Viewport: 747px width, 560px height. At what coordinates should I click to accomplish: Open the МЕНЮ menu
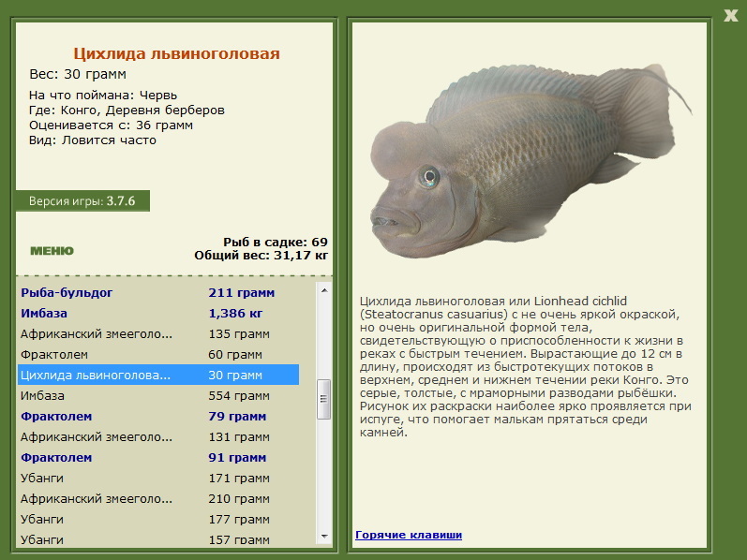(x=52, y=251)
